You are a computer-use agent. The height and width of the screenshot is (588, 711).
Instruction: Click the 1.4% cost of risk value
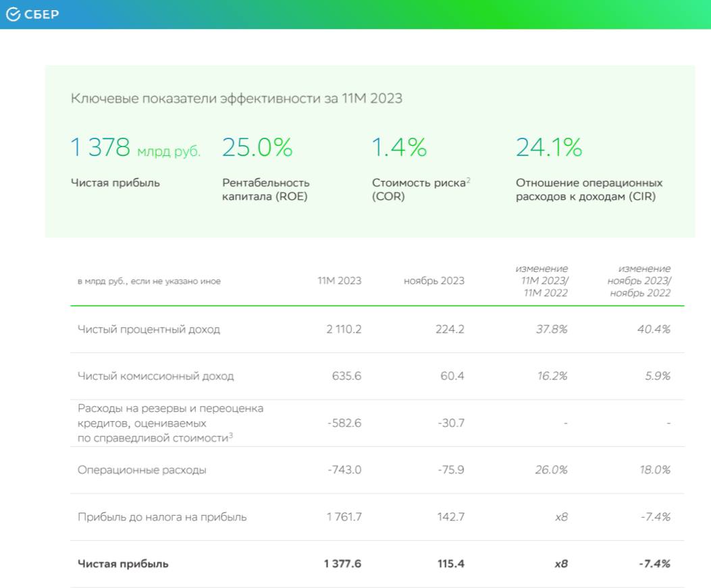(x=399, y=147)
